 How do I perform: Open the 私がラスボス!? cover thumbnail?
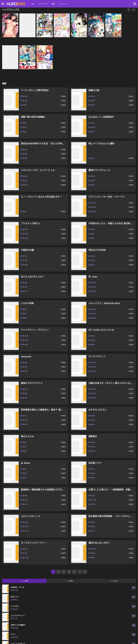tap(27, 57)
